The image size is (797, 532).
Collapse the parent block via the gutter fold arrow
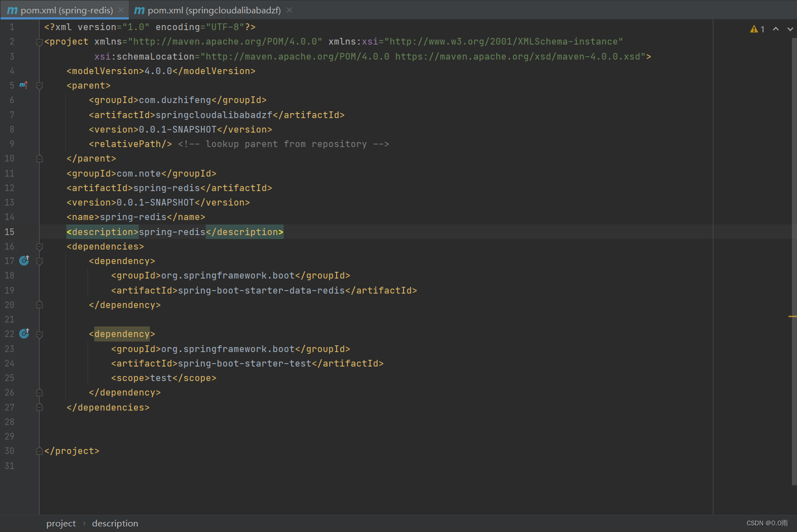38,85
